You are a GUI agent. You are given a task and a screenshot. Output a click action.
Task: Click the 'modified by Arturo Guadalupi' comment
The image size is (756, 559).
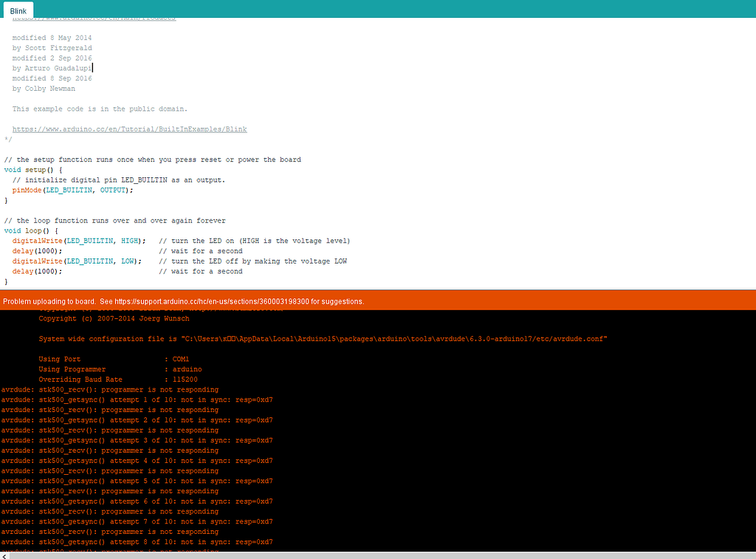click(x=52, y=67)
